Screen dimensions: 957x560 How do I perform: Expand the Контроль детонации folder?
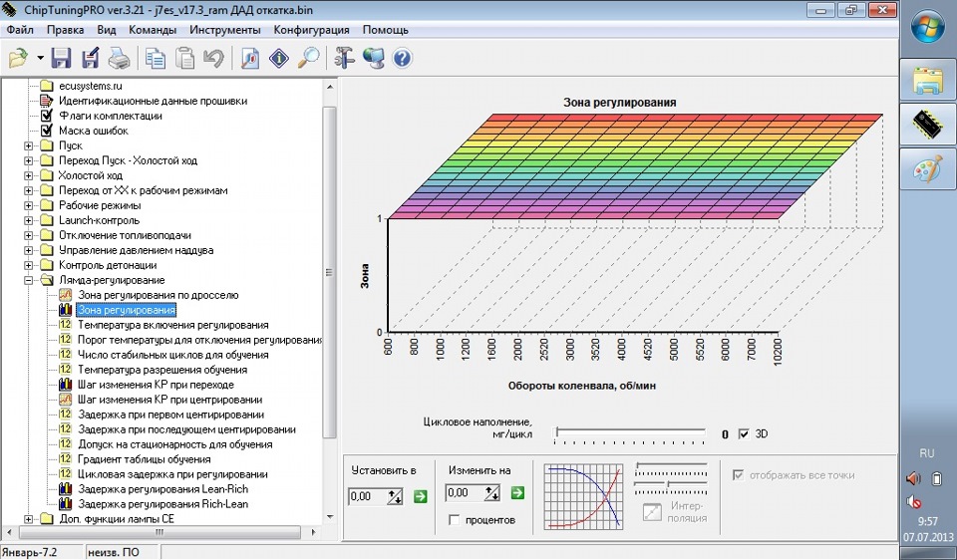[x=28, y=265]
